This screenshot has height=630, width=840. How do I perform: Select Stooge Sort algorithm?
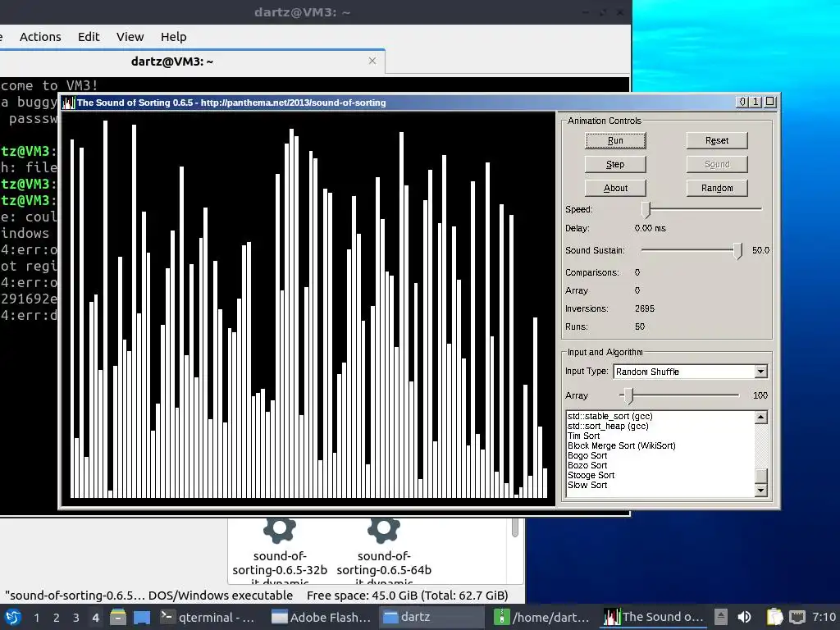pyautogui.click(x=591, y=475)
